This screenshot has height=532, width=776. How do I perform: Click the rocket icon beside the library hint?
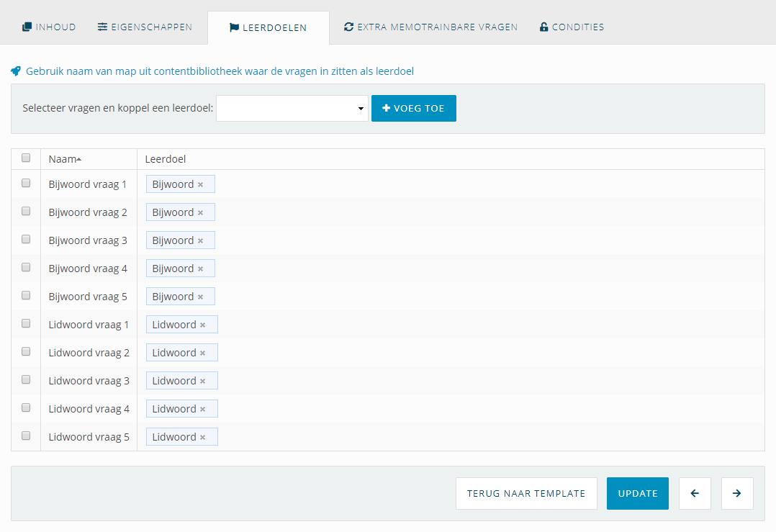[x=16, y=71]
